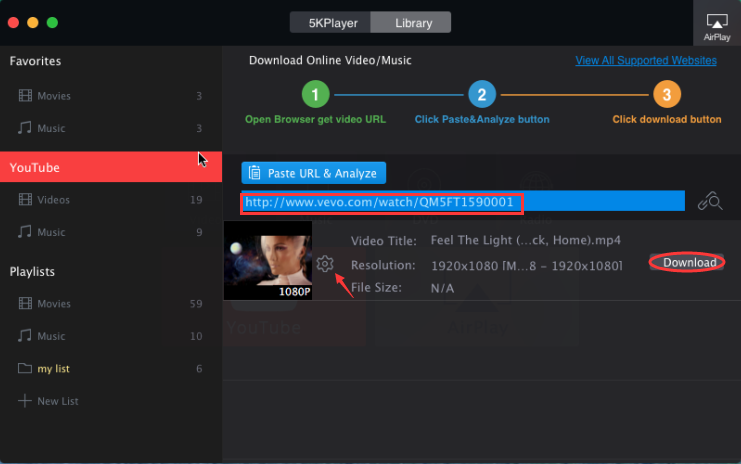Open Movies under Playlists

(54, 304)
